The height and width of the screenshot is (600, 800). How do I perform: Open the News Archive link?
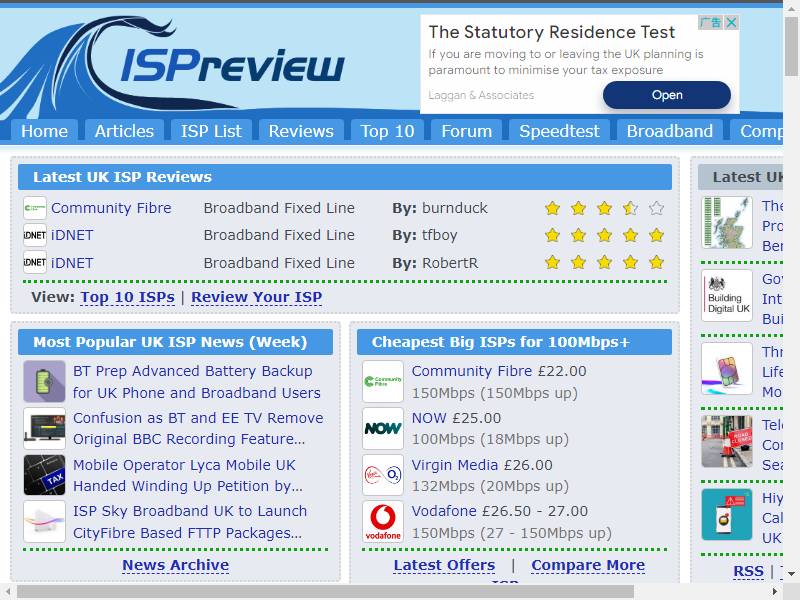pos(176,565)
